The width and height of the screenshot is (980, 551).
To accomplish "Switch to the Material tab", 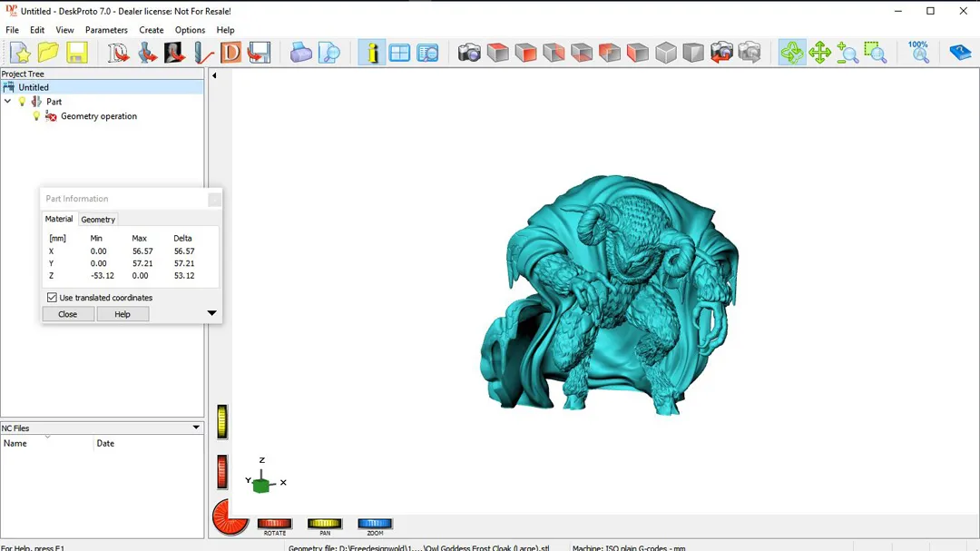I will 59,219.
